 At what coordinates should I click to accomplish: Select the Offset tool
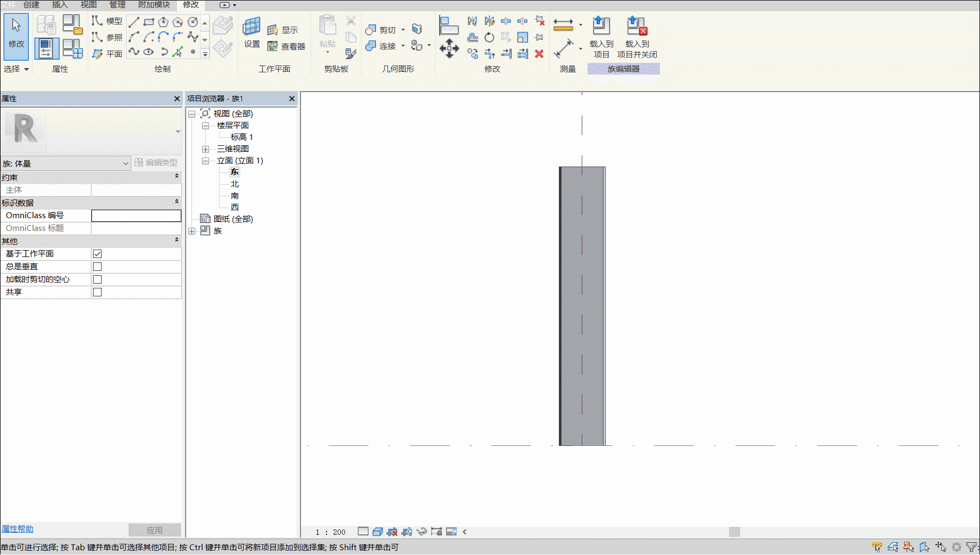pyautogui.click(x=473, y=37)
